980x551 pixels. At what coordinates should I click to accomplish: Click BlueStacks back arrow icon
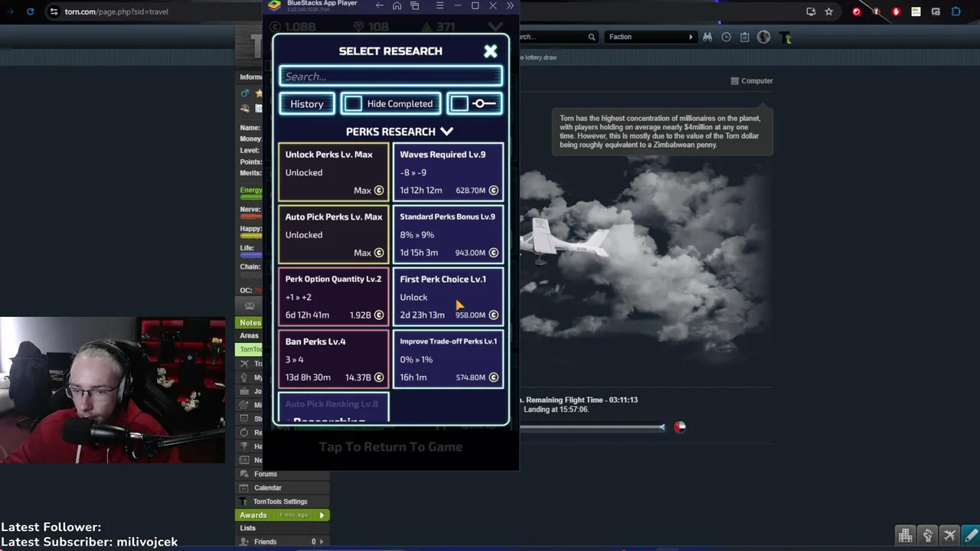tap(379, 5)
